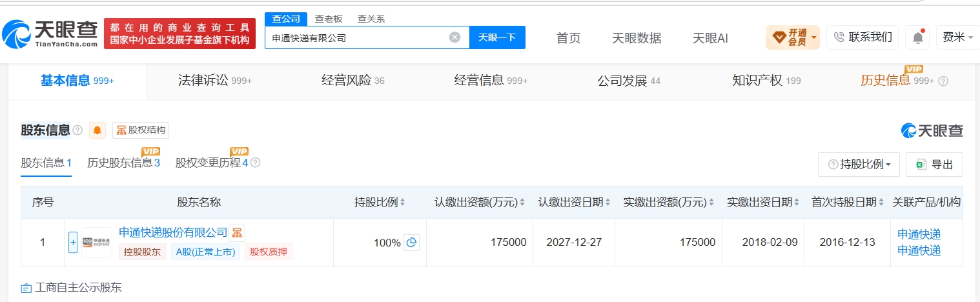The width and height of the screenshot is (980, 302).
Task: Switch to 公司发展 tab
Action: coord(629,81)
